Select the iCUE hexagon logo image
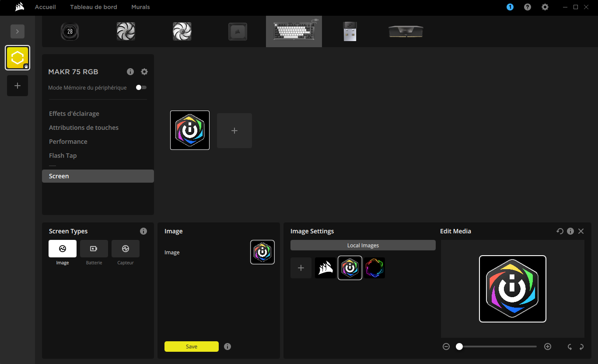This screenshot has height=364, width=598. tap(350, 268)
